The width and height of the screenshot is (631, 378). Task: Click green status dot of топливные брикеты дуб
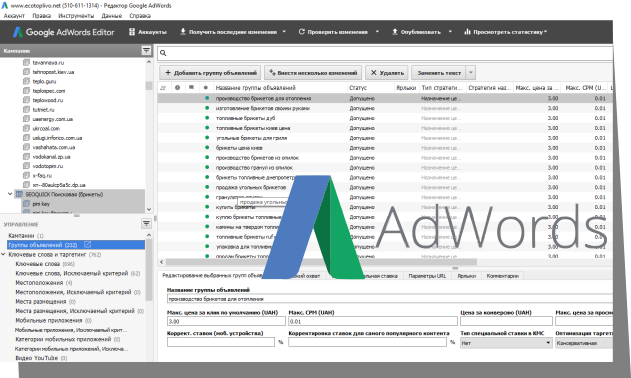pos(207,118)
